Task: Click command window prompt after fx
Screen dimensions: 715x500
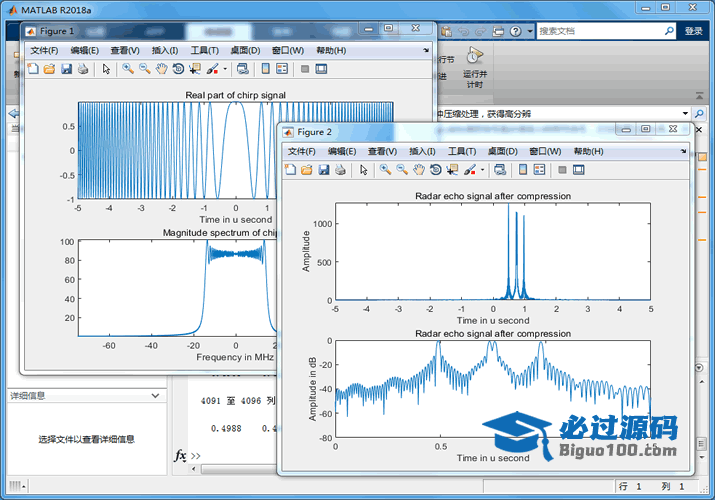Action: click(x=196, y=456)
